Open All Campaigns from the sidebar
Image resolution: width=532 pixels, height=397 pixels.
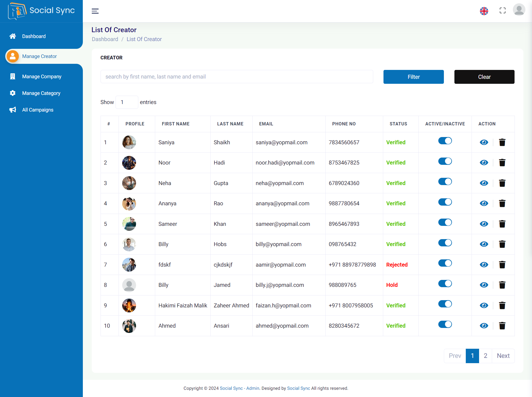[37, 110]
